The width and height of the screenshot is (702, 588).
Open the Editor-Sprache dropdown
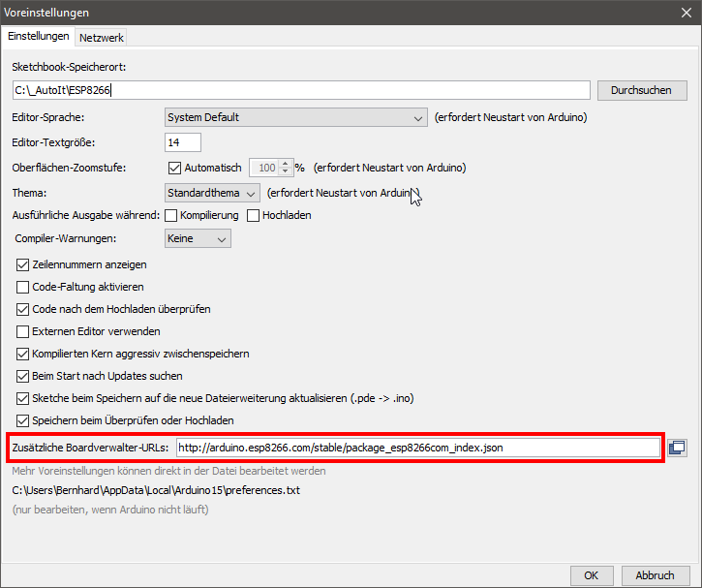[295, 117]
